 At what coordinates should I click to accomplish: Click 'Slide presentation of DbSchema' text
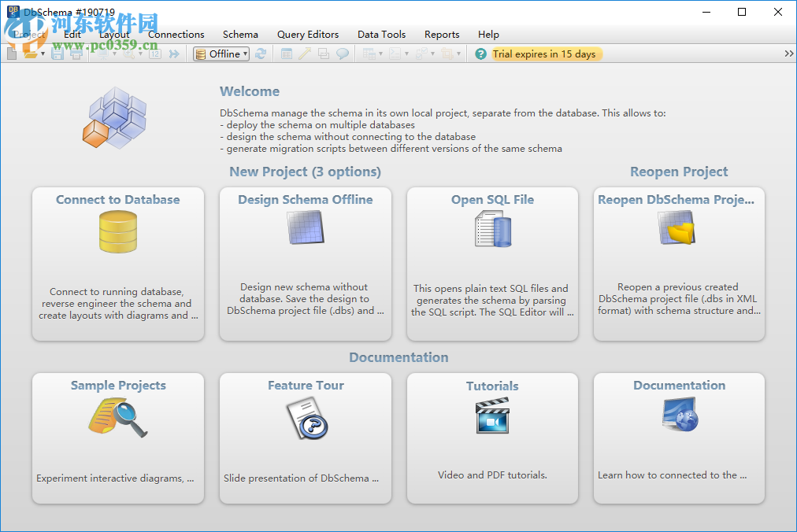[x=301, y=478]
